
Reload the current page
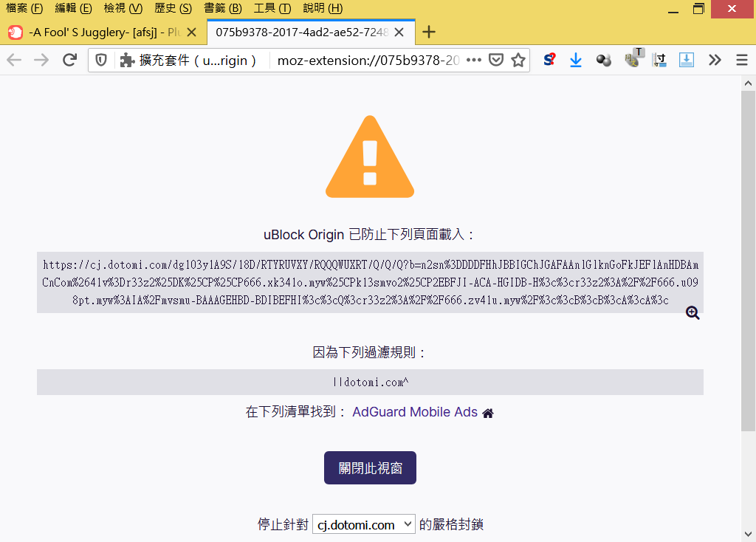pos(70,61)
